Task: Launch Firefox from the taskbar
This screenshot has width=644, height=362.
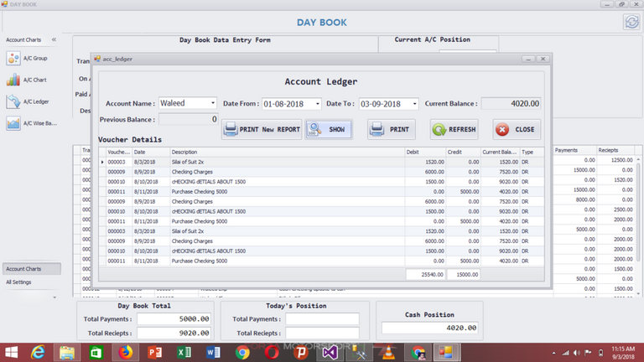Action: point(125,352)
